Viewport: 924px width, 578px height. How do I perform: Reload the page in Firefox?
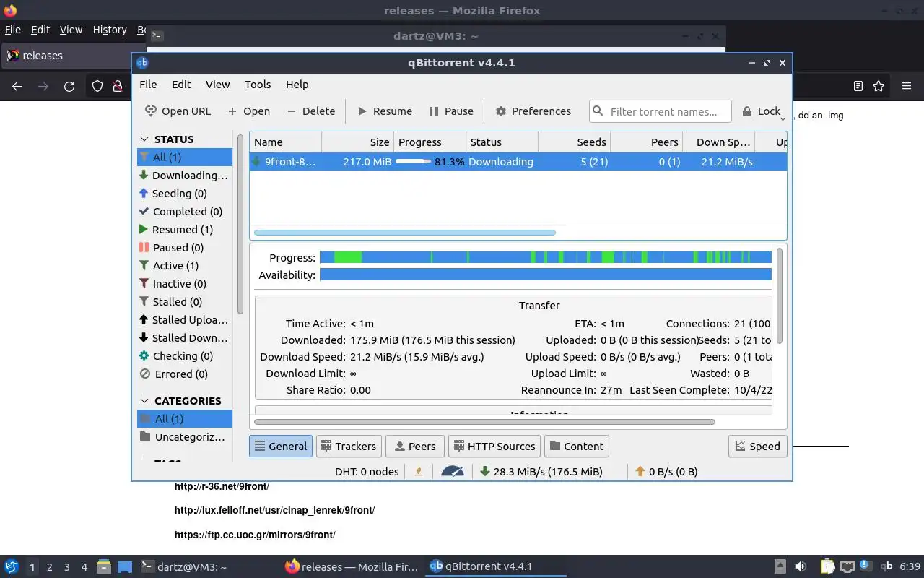(x=69, y=86)
